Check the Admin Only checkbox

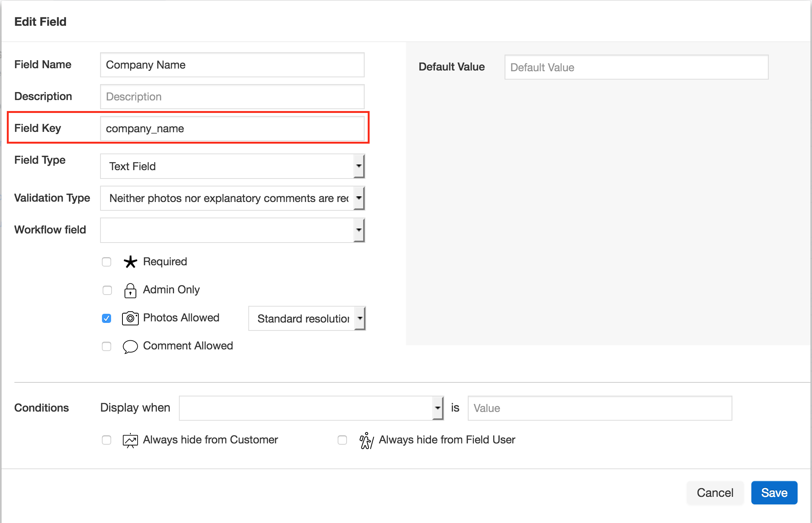tap(107, 290)
